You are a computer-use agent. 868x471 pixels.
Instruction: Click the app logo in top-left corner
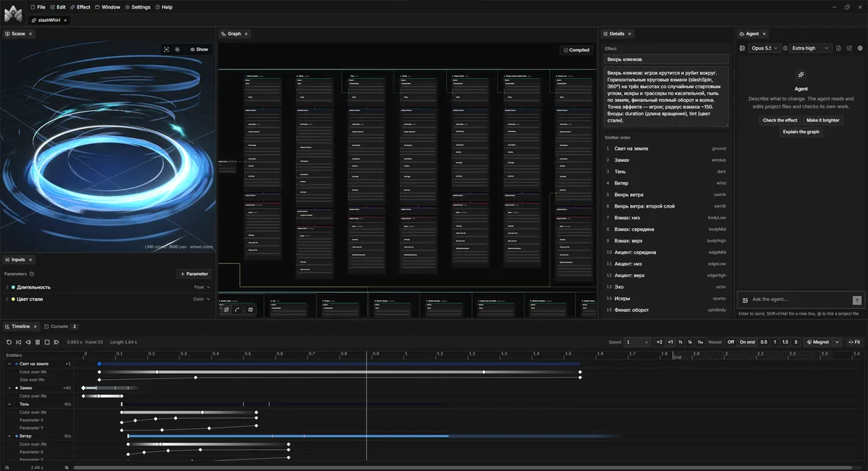click(12, 12)
